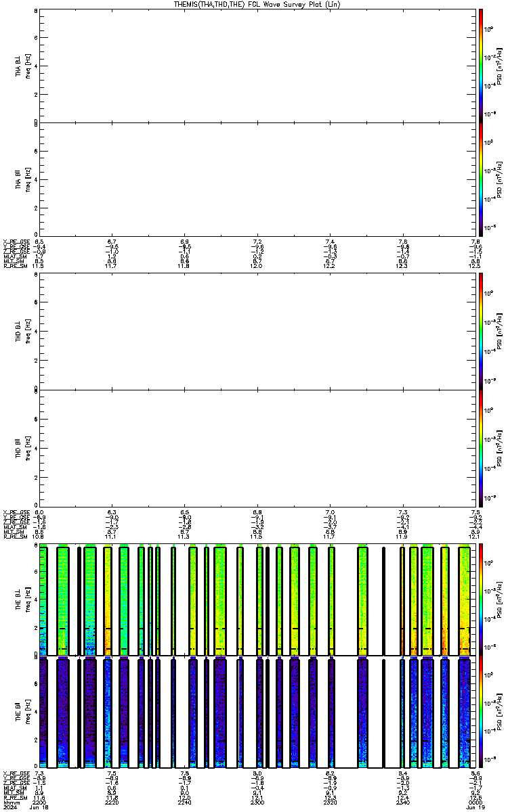
Task: Click the PSD units label next to THA BL colorbar
Action: pyautogui.click(x=500, y=66)
